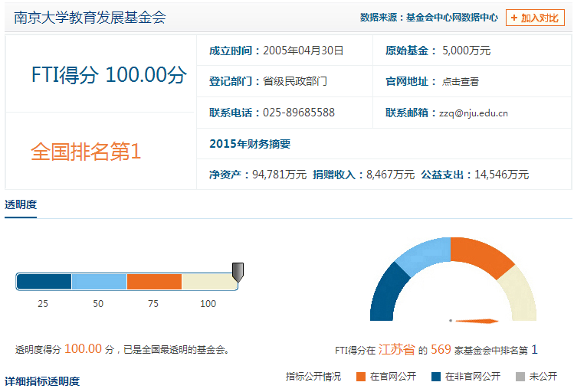Viewport: 574px width, 392px height.
Task: Click the 569 foundations count
Action: [441, 350]
